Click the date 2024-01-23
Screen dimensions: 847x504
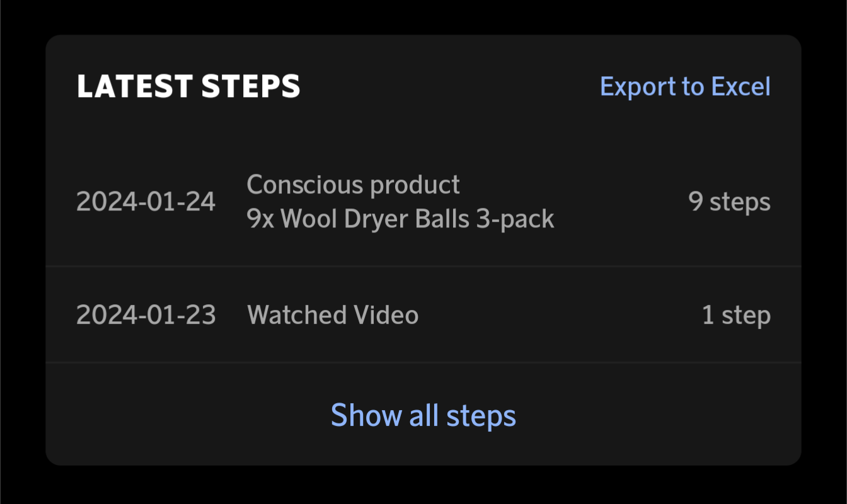[146, 314]
